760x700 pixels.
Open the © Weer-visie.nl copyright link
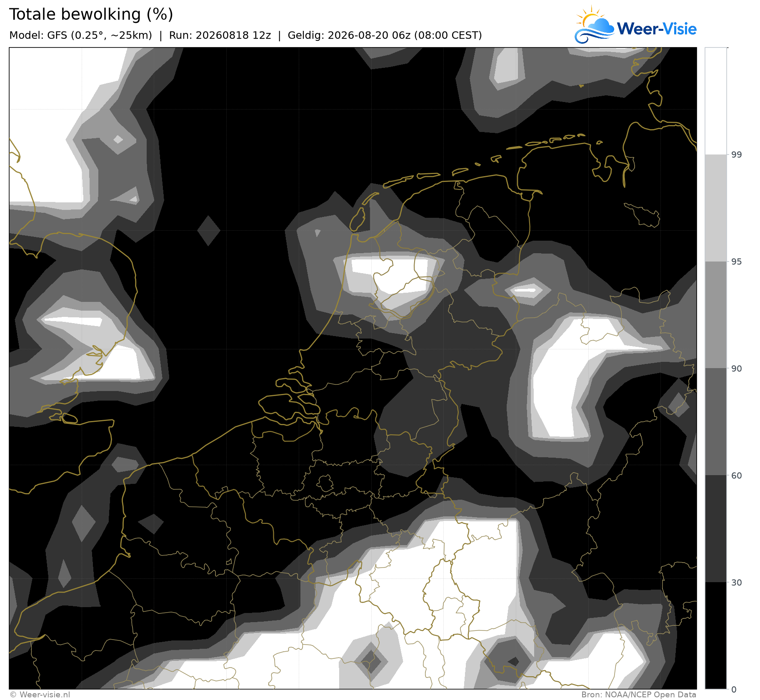[40, 695]
